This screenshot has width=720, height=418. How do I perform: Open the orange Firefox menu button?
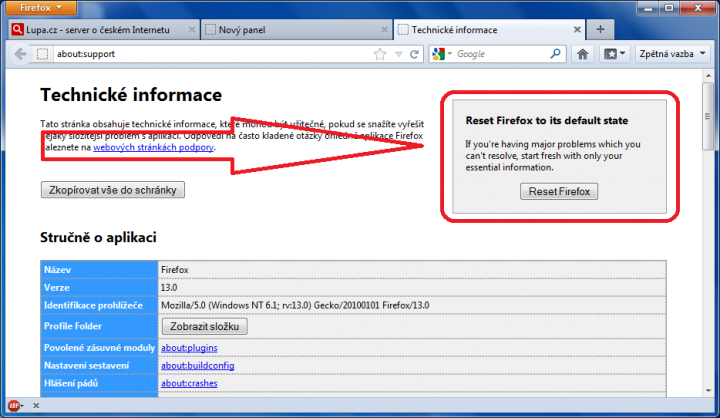41,7
